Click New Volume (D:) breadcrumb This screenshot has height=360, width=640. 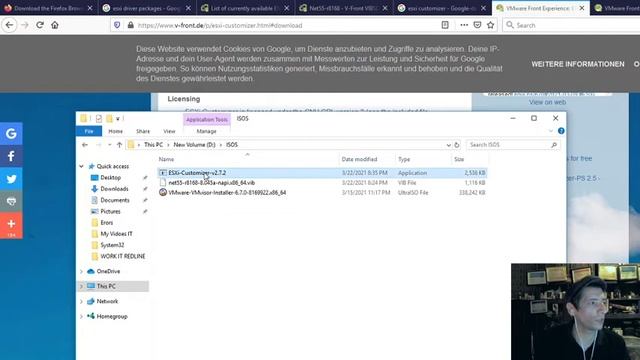(194, 145)
